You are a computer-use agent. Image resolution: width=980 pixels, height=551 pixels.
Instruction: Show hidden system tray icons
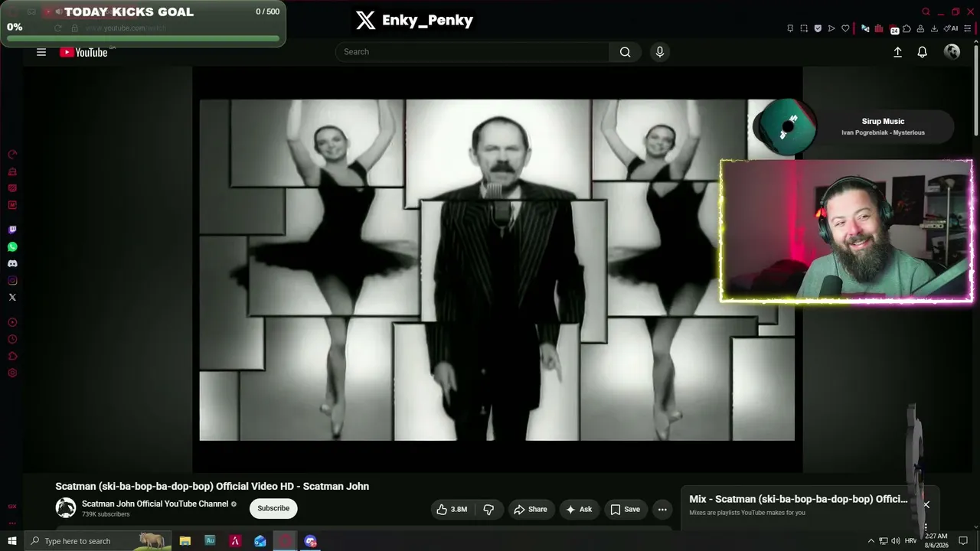pos(871,541)
